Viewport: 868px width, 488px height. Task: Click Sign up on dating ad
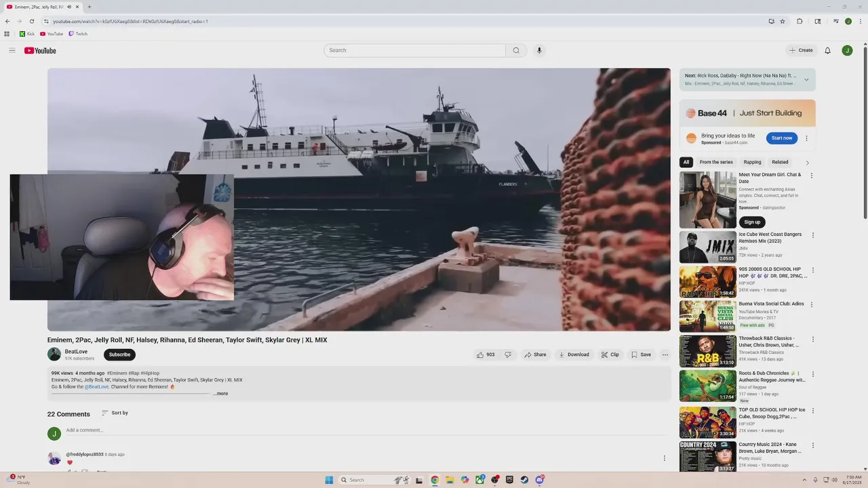click(752, 222)
